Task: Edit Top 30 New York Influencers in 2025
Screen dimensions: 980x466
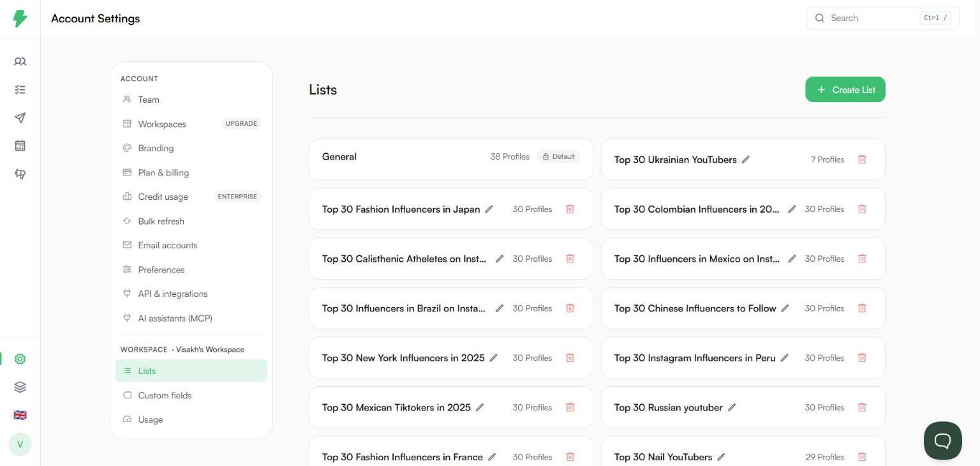Action: [x=493, y=358]
